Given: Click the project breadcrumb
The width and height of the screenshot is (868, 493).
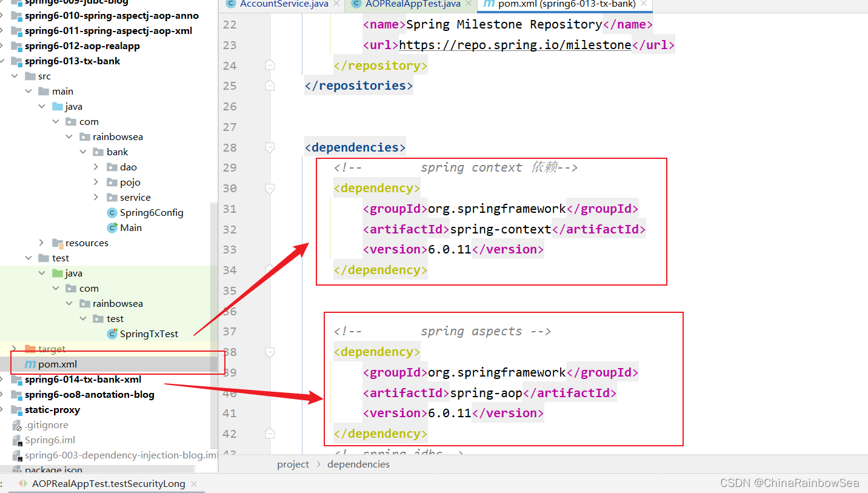Looking at the screenshot, I should point(293,464).
